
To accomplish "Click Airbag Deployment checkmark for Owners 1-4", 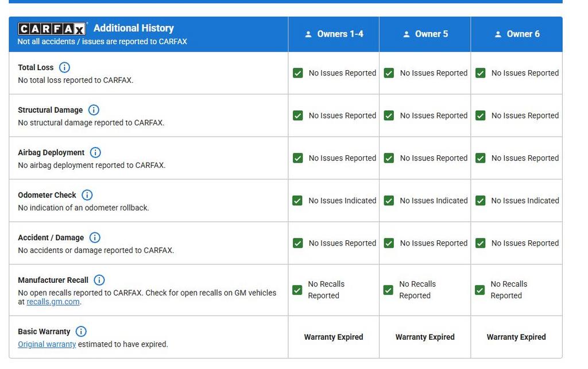I will pos(298,158).
